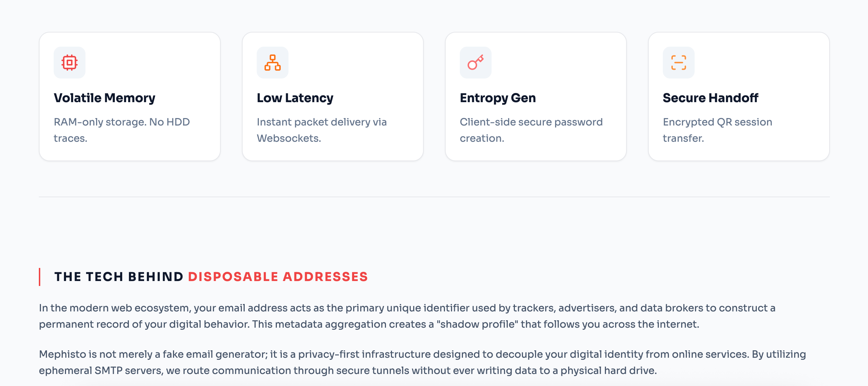
Task: Click the red vertical bar beside heading
Action: [40, 277]
